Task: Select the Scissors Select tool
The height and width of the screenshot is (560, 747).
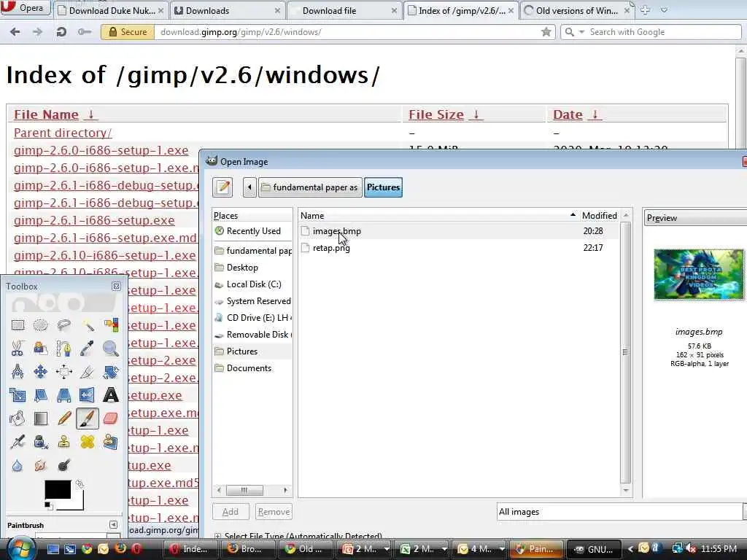Action: 18,349
